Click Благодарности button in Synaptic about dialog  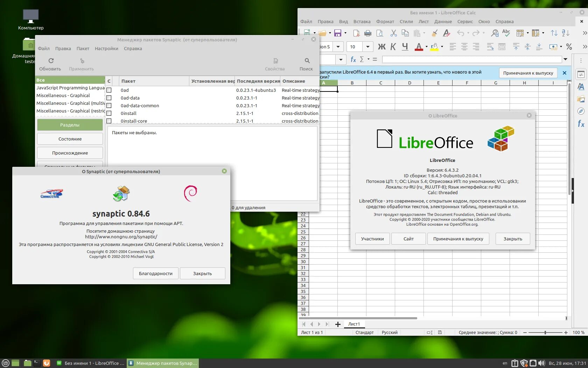pos(156,273)
